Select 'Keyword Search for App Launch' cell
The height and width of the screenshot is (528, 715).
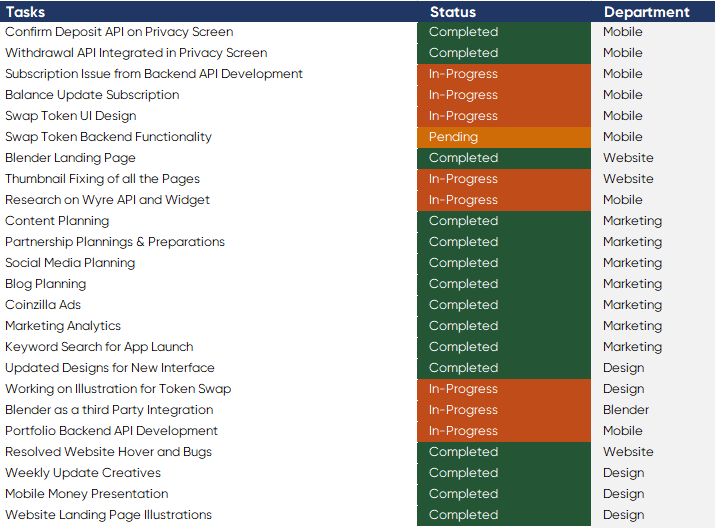tap(208, 347)
